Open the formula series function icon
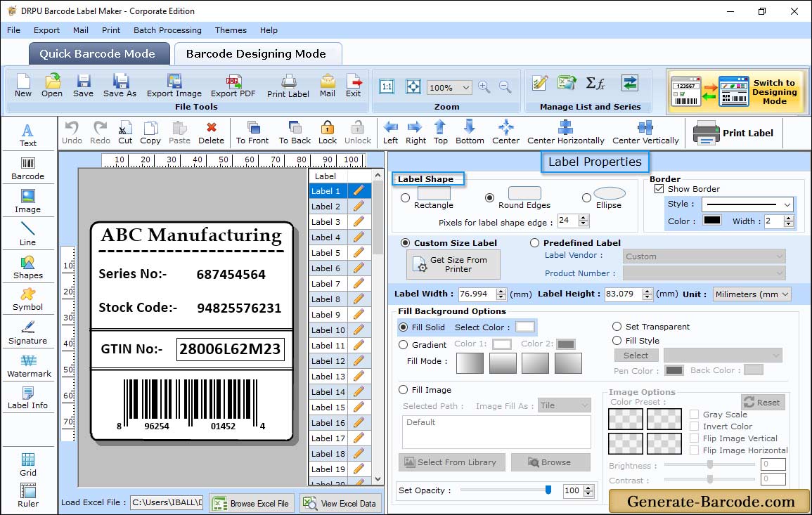 coord(595,83)
